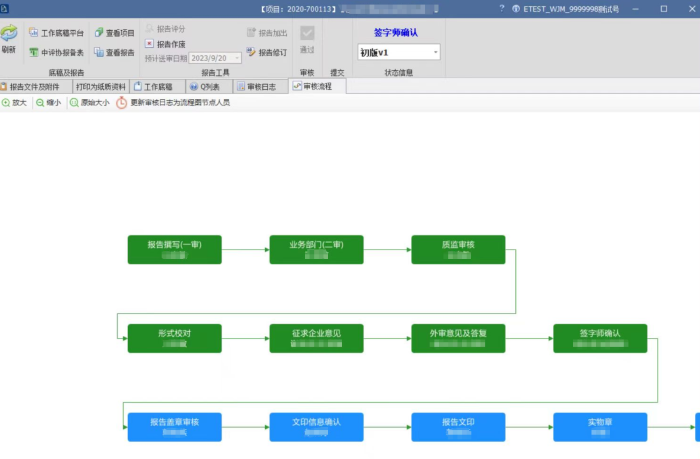Open the Q列表 tab
700x459 pixels.
[x=205, y=87]
